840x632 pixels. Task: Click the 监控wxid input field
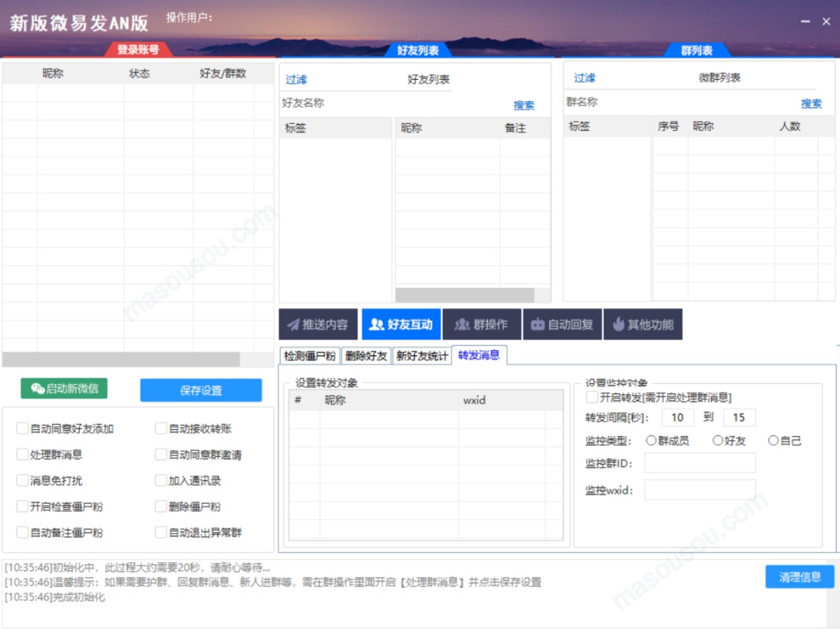699,490
